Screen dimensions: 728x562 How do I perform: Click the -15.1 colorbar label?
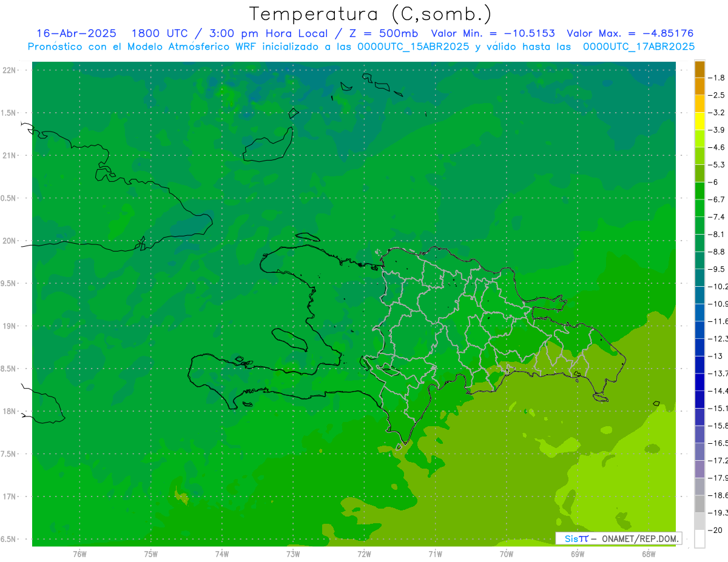click(x=718, y=408)
